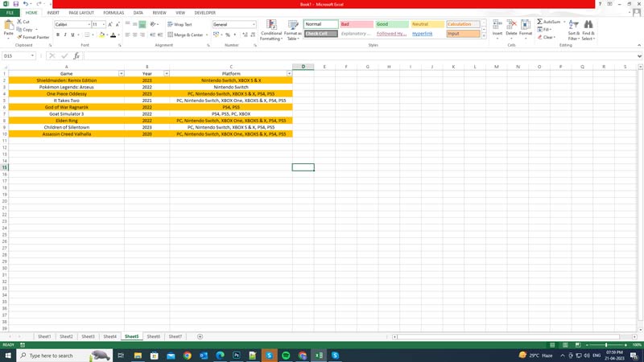Open Windows Start menu
644x362 pixels.
8,356
